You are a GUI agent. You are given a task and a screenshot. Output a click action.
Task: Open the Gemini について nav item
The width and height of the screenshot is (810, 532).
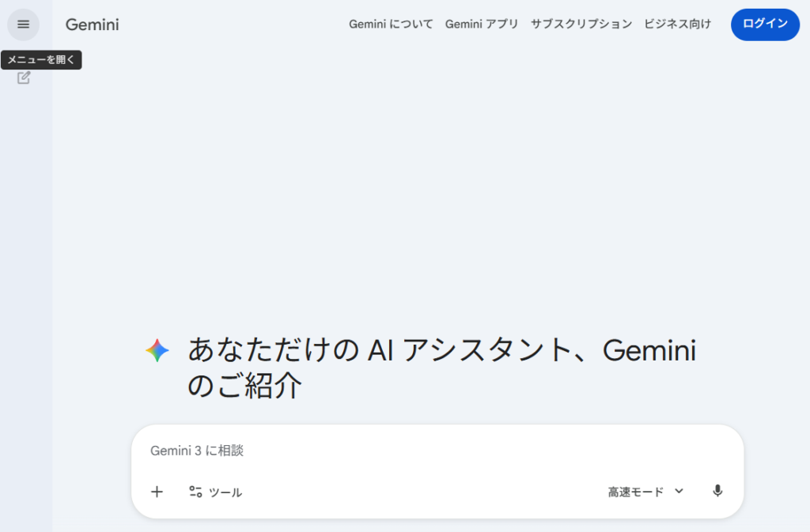coord(391,25)
